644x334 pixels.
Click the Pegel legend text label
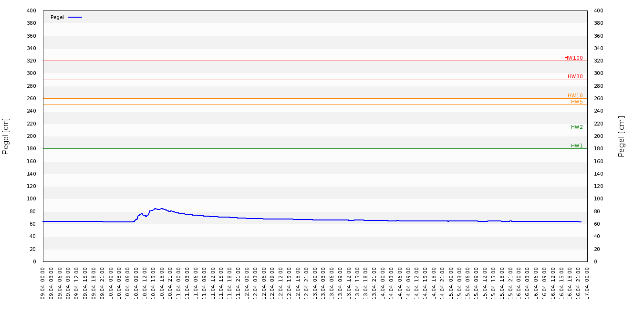[57, 17]
